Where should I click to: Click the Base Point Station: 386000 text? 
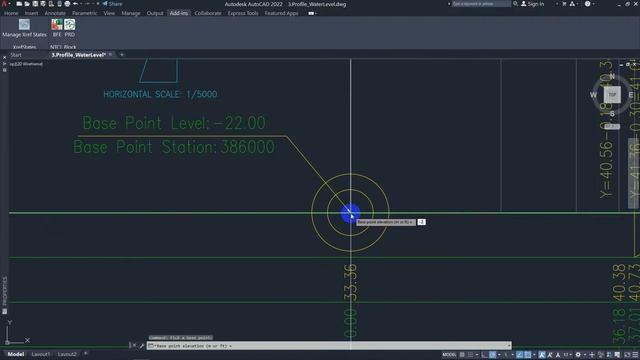[x=174, y=147]
